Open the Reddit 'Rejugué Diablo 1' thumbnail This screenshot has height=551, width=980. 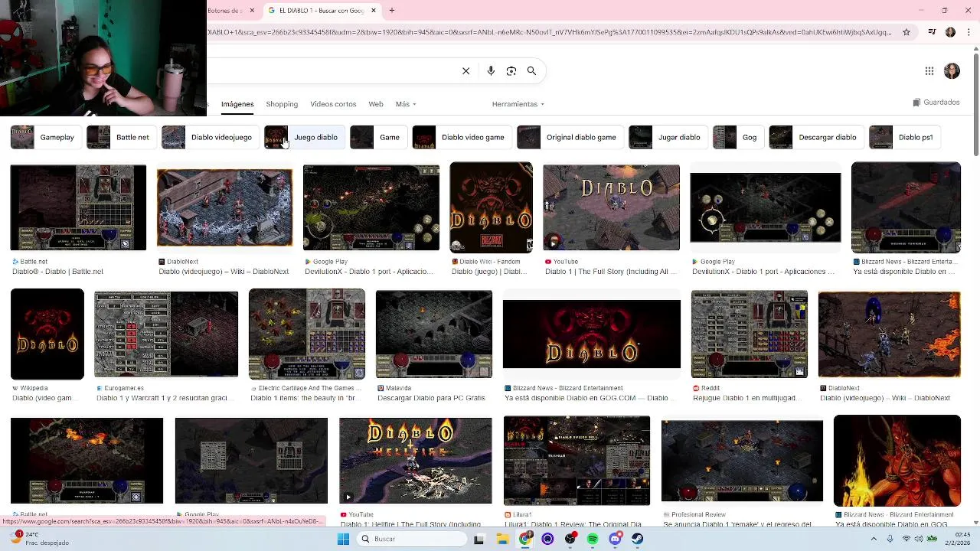tap(750, 334)
